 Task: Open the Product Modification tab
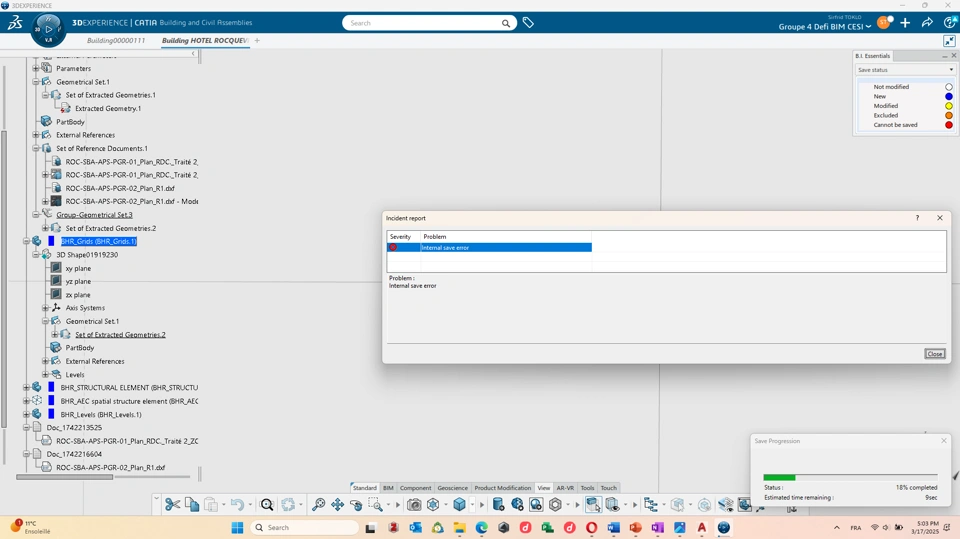pos(503,488)
